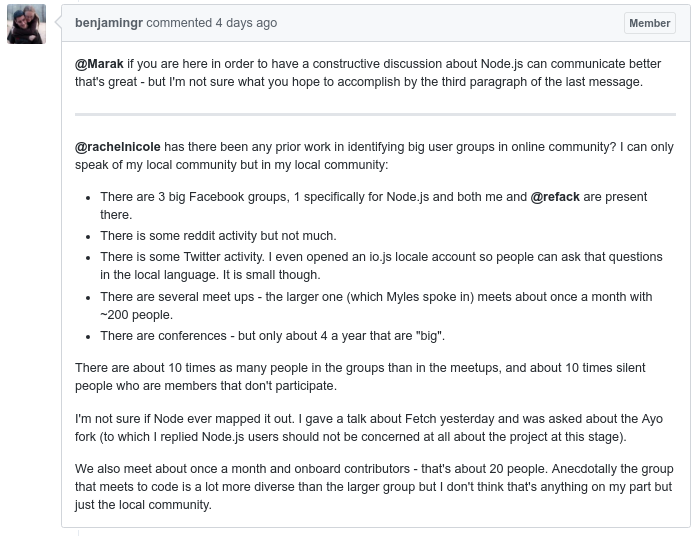Screen dimensions: 698x536
Task: Click the '4 days ago' timestamp permalink
Action: tap(246, 23)
